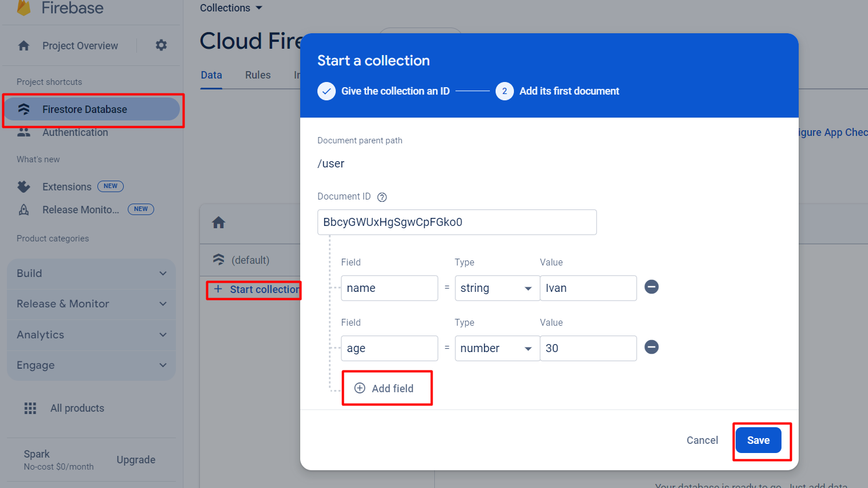Open Project Overview home icon
The image size is (868, 488).
(23, 45)
